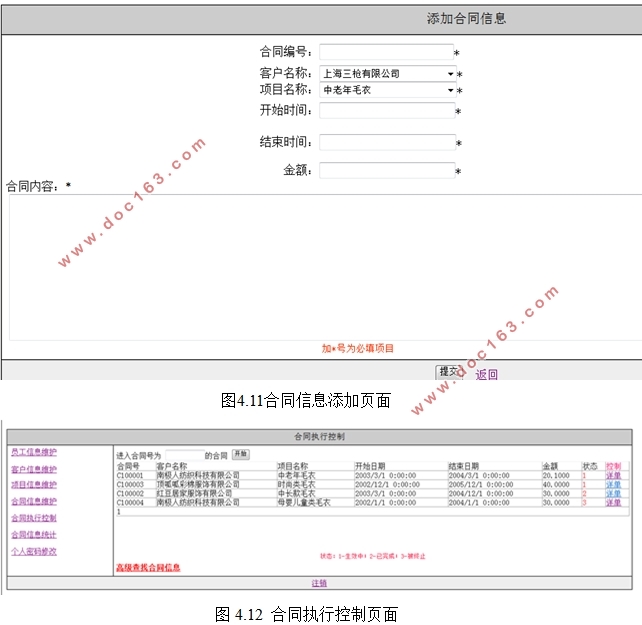The width and height of the screenshot is (642, 625).
Task: Open 合同信息维护 in the sidebar
Action: point(34,501)
